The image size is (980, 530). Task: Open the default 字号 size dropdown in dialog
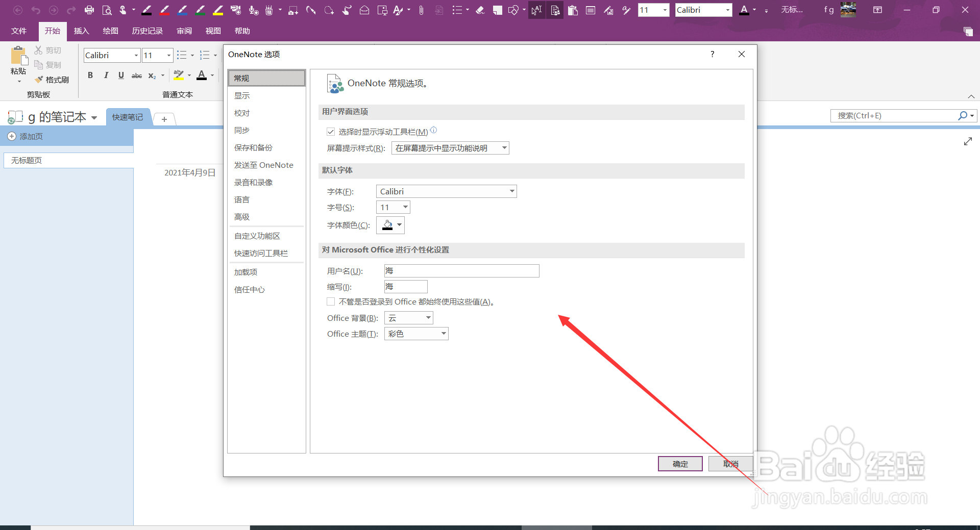393,207
